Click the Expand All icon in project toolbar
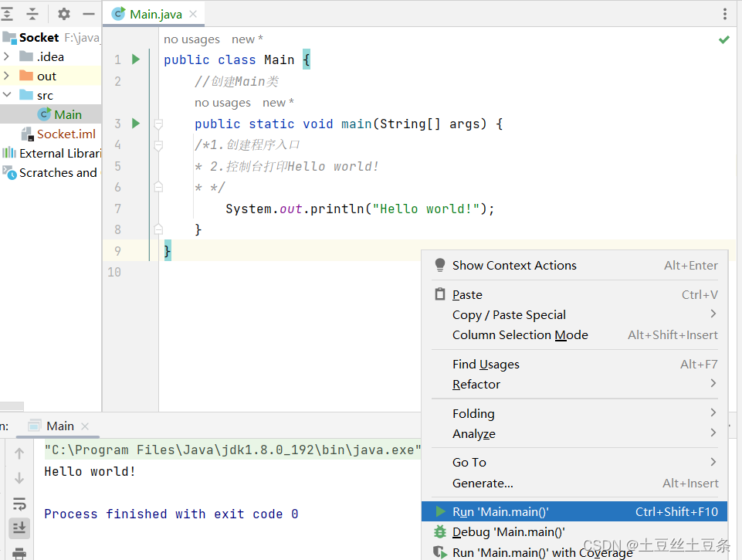Screen dimensions: 742x560 pyautogui.click(x=7, y=14)
